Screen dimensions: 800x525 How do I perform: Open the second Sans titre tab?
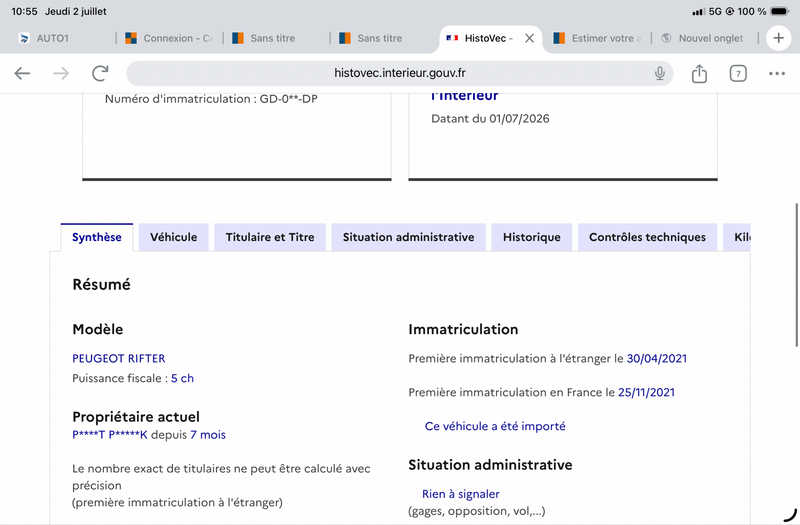pyautogui.click(x=383, y=38)
